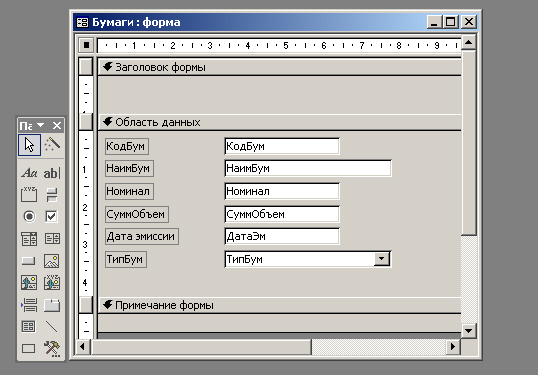Select the Область данных section bar
Viewport: 538px width, 375px height.
coord(279,122)
